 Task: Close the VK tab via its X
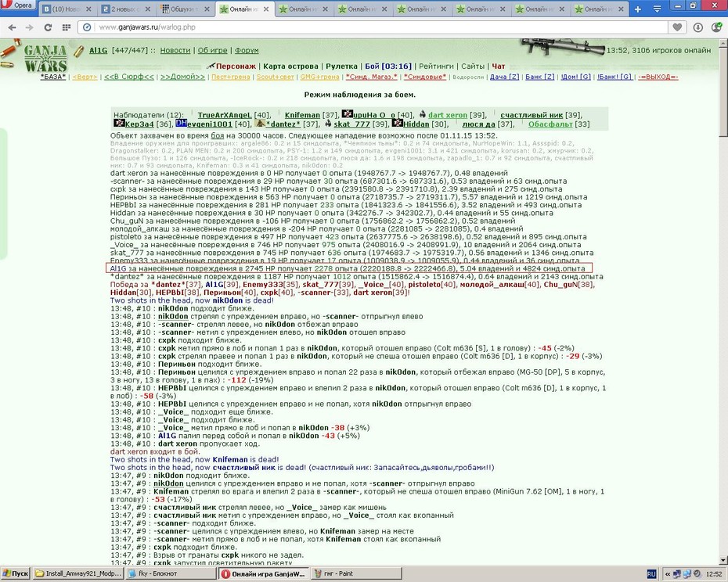88,9
